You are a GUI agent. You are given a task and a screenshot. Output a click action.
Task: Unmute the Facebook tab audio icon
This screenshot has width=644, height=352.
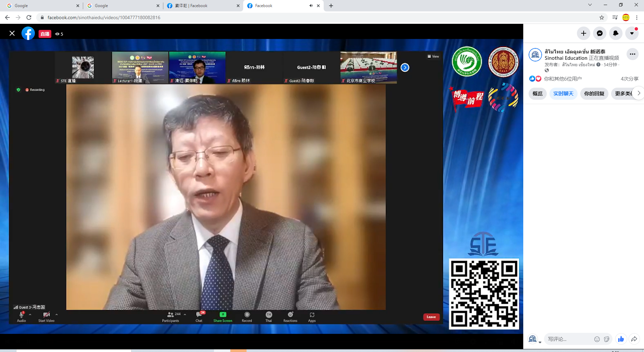point(311,6)
